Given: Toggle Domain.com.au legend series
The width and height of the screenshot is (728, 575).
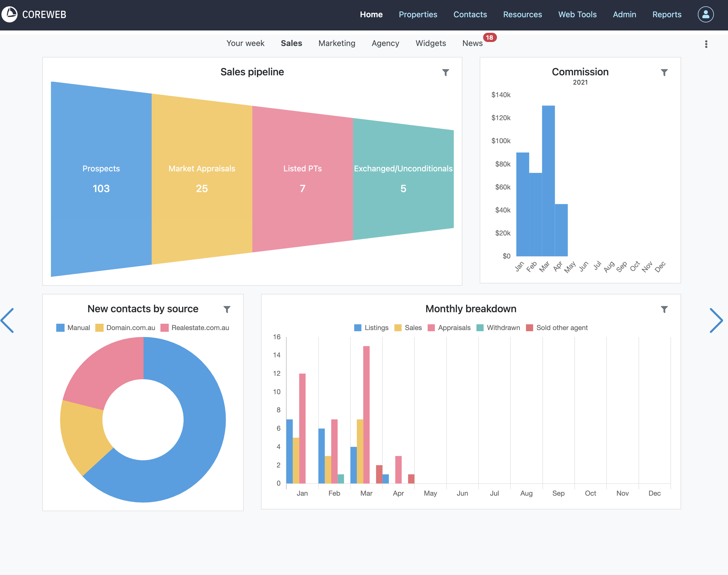Looking at the screenshot, I should click(125, 327).
